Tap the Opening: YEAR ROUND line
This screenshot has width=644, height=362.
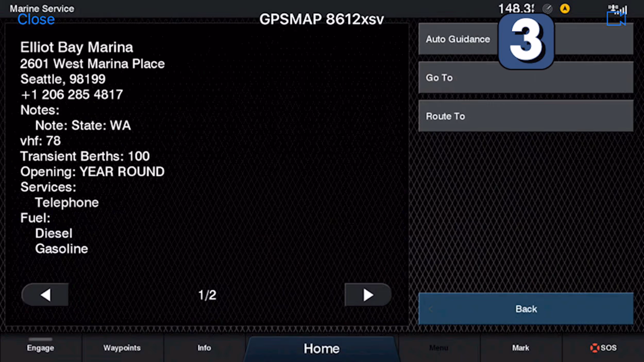click(x=92, y=172)
